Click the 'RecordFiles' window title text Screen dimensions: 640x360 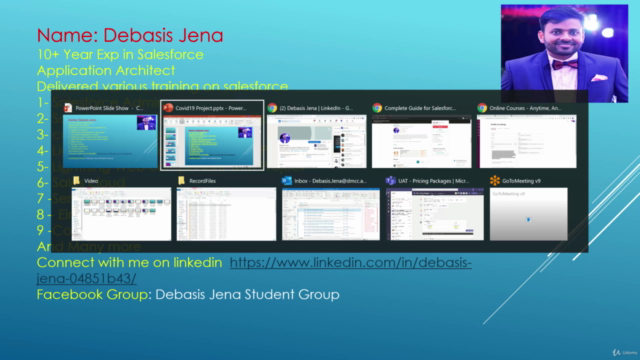pos(202,181)
